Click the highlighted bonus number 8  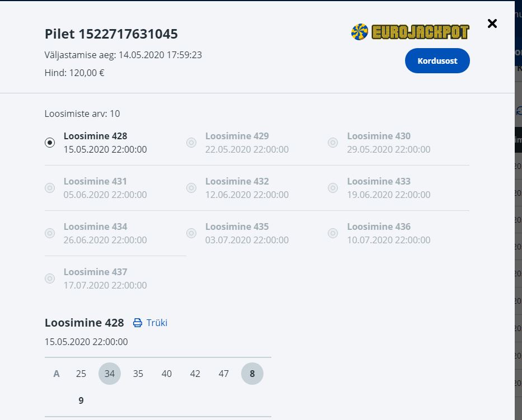252,374
